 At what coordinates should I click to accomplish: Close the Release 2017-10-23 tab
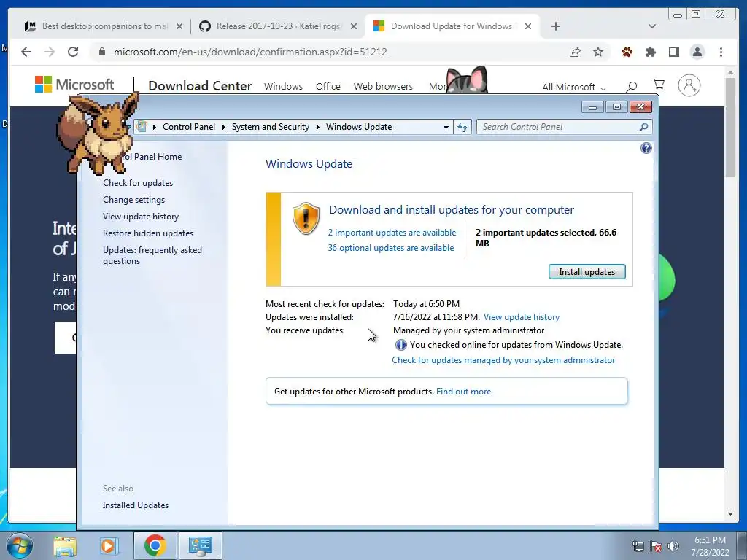point(354,27)
